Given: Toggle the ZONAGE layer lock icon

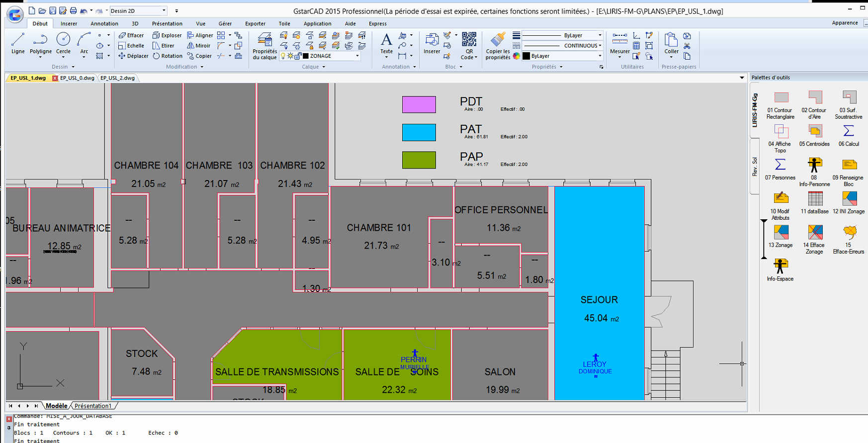Looking at the screenshot, I should [297, 56].
